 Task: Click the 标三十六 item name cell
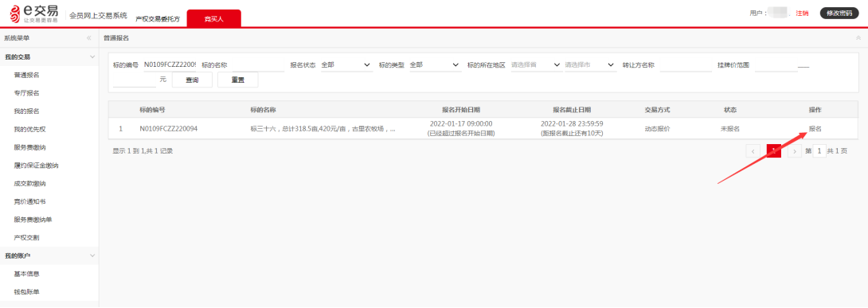323,129
